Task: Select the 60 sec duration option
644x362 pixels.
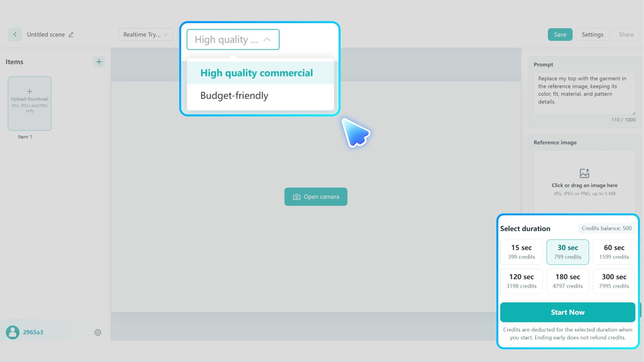Action: (x=614, y=252)
